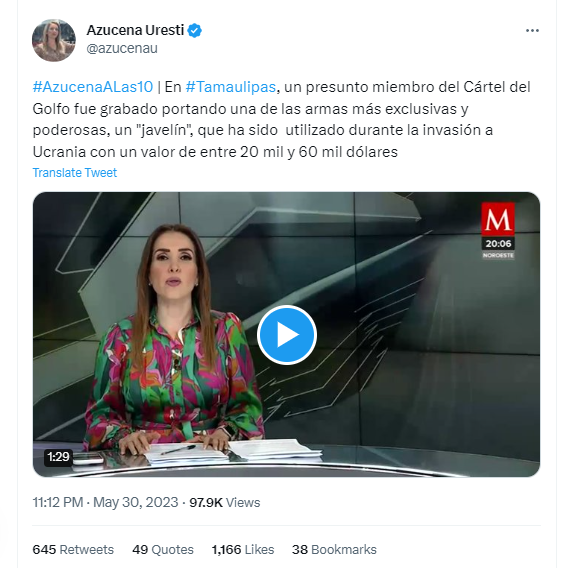Open Azucena Uresti's profile picture

click(x=54, y=40)
